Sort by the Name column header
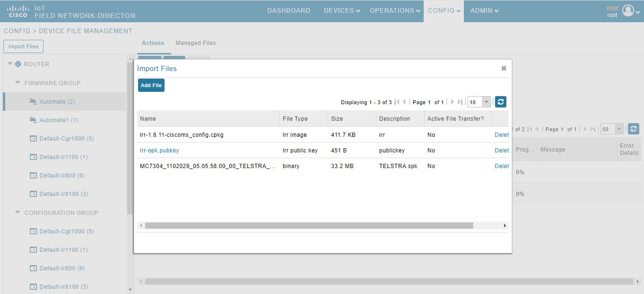The image size is (644, 294). [x=209, y=119]
